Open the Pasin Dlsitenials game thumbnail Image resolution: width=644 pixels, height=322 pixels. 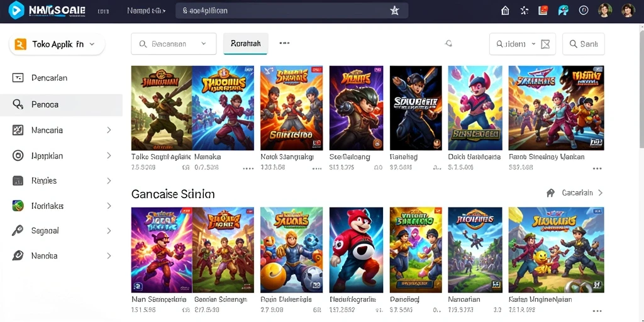(291, 250)
